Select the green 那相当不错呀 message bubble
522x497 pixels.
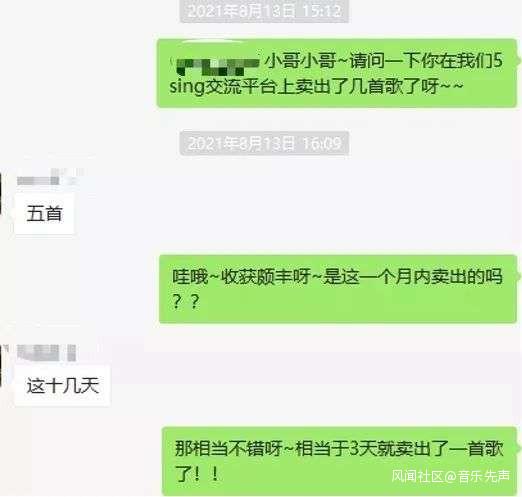(x=339, y=461)
